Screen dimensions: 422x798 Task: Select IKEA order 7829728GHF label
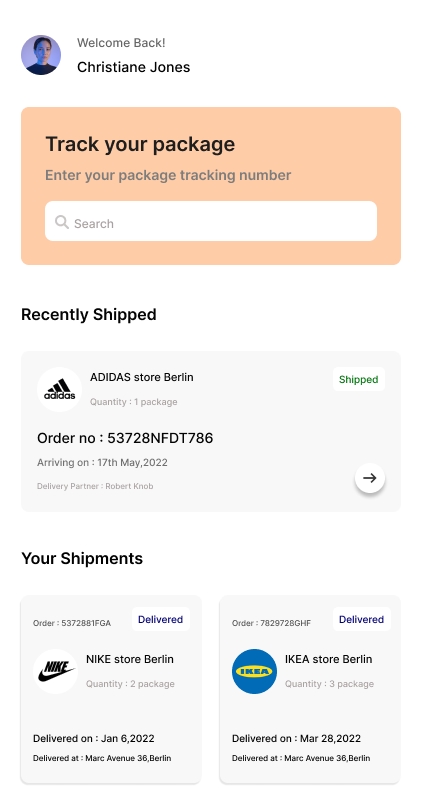pyautogui.click(x=271, y=623)
